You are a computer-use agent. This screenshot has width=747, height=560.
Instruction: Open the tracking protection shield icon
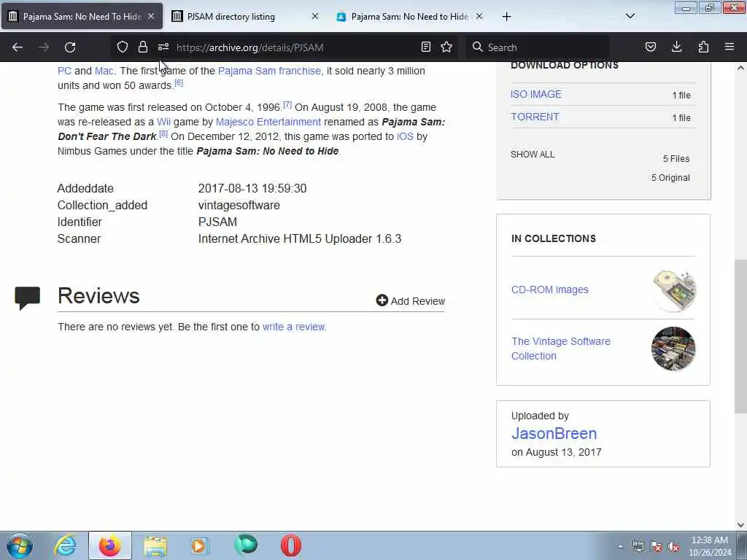click(123, 47)
